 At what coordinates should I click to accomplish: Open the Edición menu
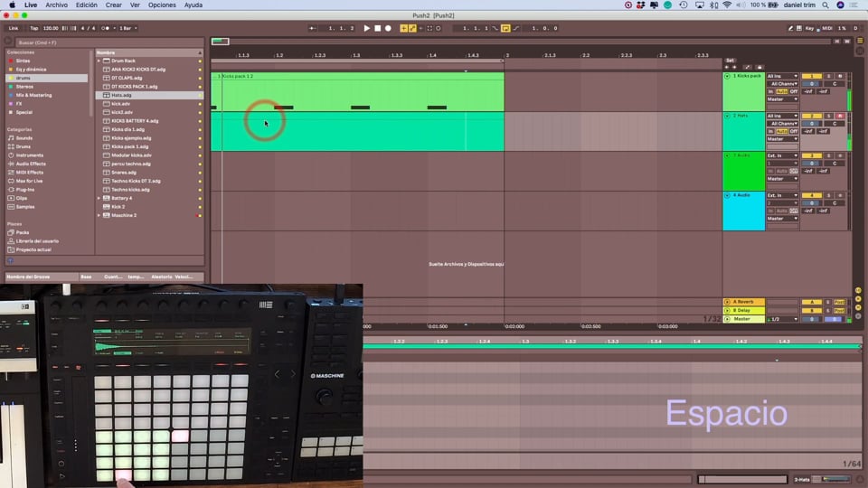(x=87, y=5)
